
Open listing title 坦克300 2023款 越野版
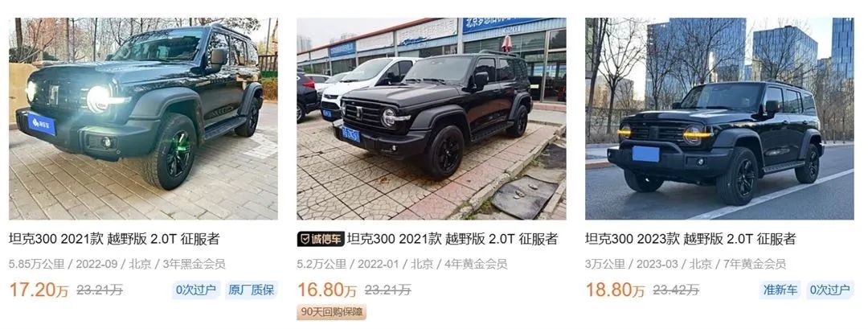[690, 239]
